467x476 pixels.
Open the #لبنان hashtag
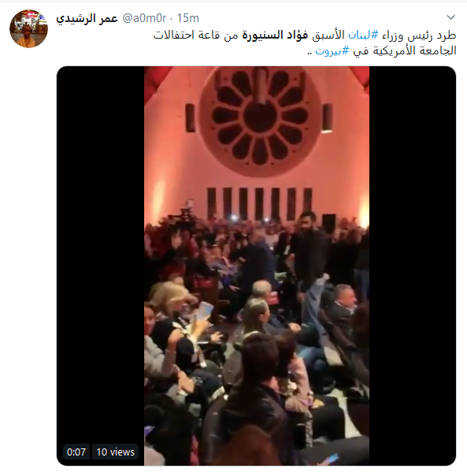pos(363,35)
